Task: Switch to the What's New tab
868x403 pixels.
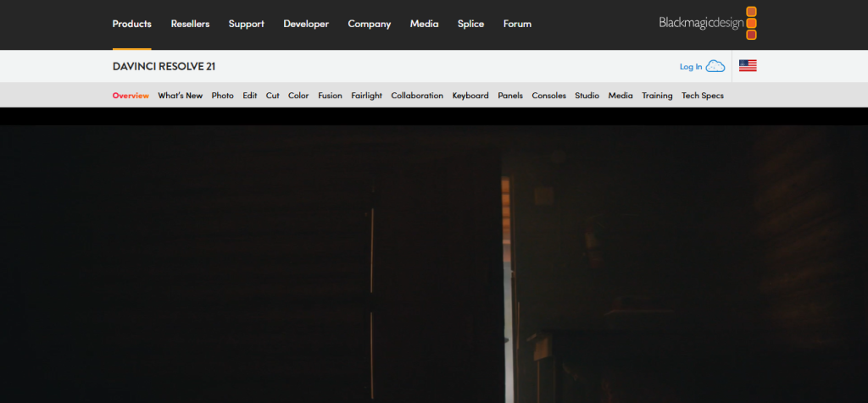Action: point(180,96)
